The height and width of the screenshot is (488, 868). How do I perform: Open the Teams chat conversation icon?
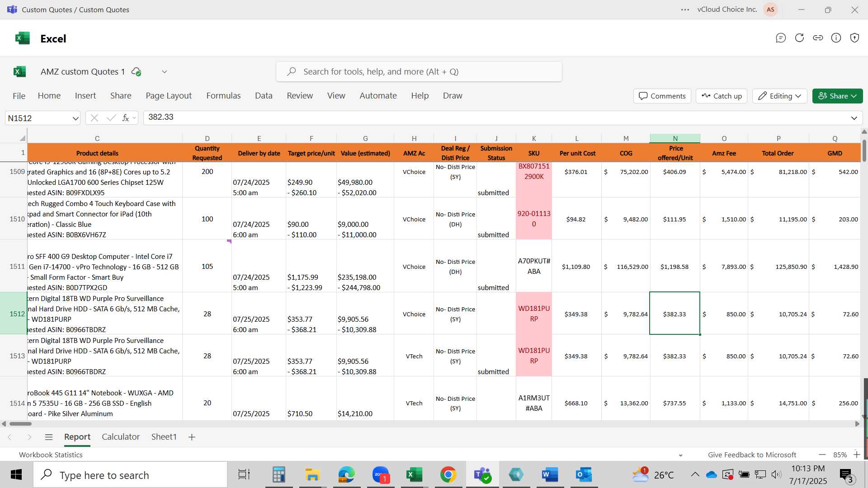(781, 38)
